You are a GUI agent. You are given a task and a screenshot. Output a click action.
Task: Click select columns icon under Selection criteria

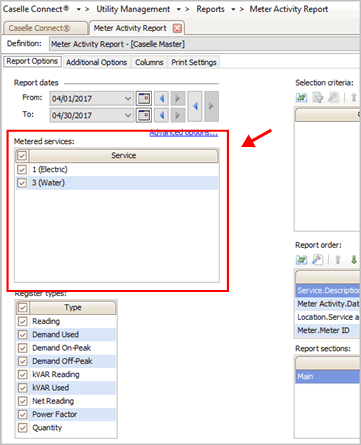302,98
